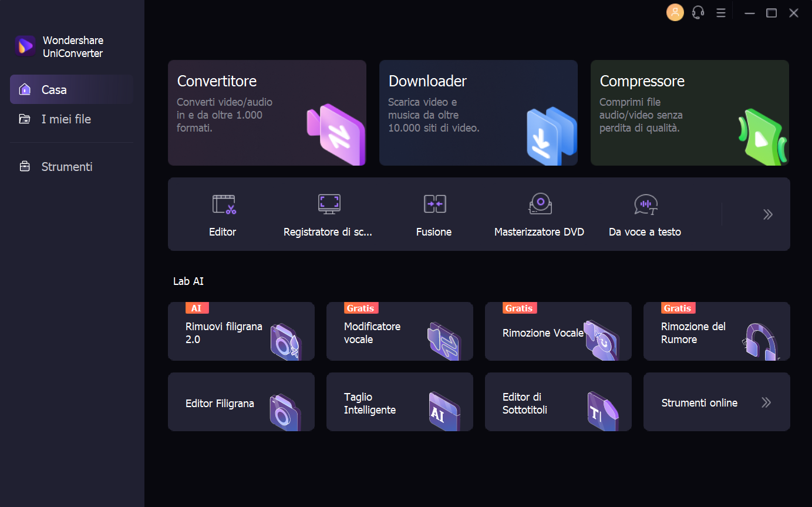Click the Editor Filigrana camera icon
The width and height of the screenshot is (812, 507).
pyautogui.click(x=286, y=412)
